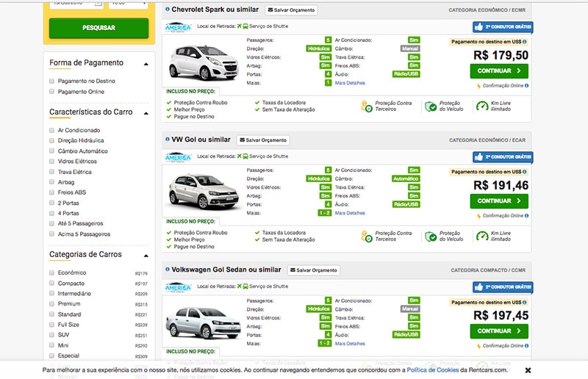Viewport: 588px width, 379px height.
Task: Save quote for Chevrolet Spark
Action: (x=291, y=10)
